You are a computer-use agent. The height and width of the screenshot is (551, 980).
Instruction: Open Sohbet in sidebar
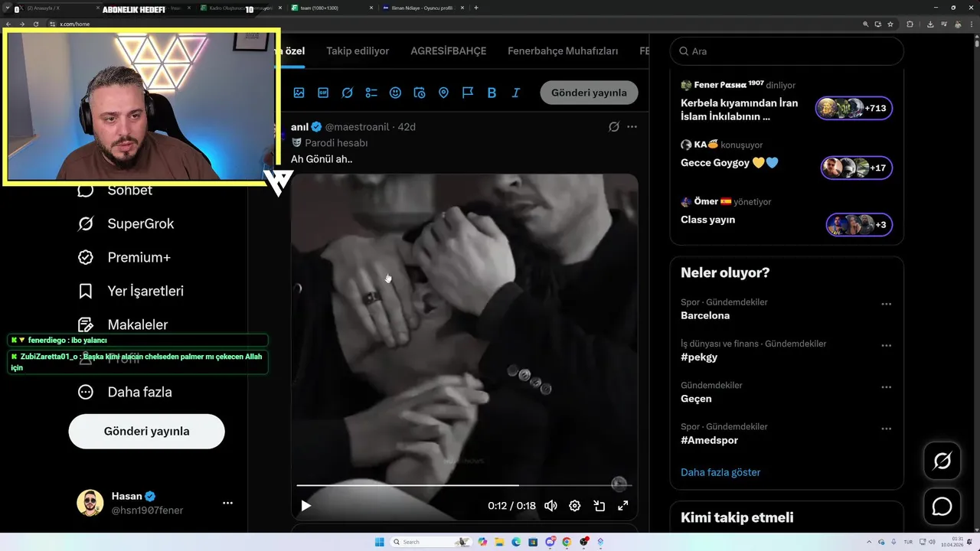(x=116, y=191)
